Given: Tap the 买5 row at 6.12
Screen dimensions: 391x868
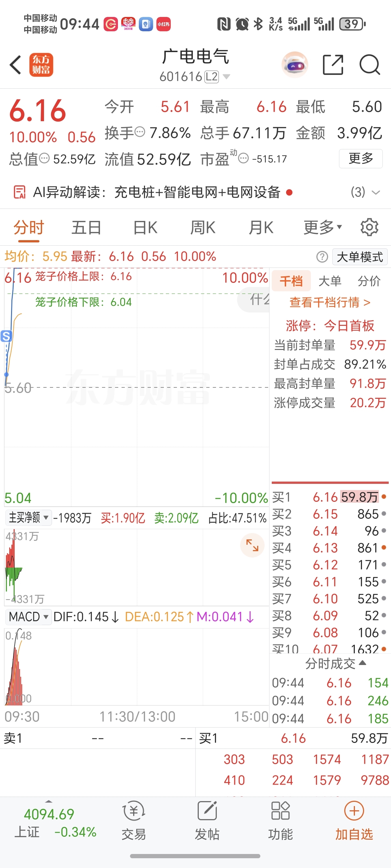Looking at the screenshot, I should [x=330, y=564].
